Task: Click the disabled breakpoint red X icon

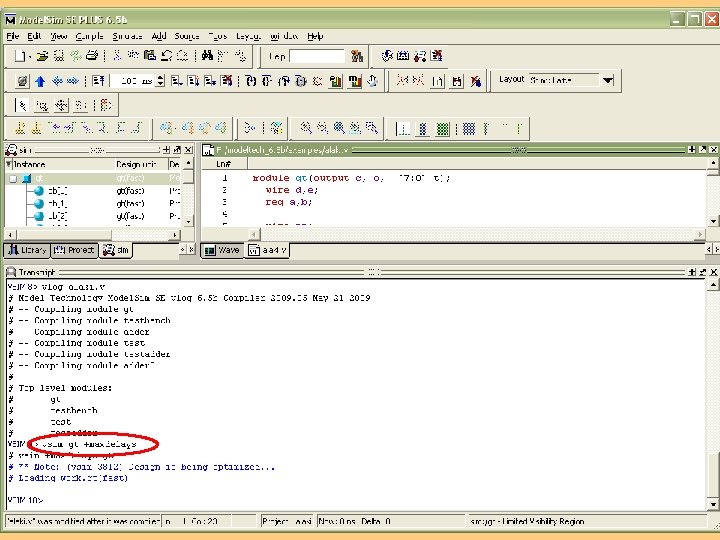Action: (476, 82)
